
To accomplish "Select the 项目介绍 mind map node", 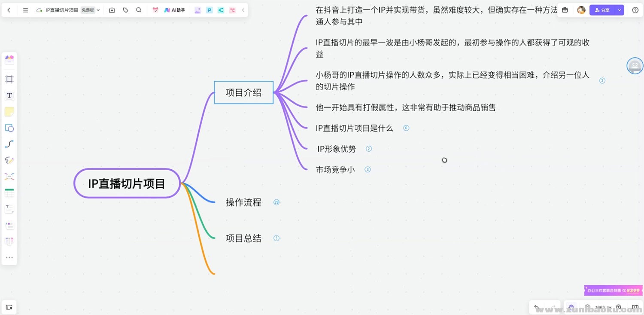I will click(x=243, y=92).
